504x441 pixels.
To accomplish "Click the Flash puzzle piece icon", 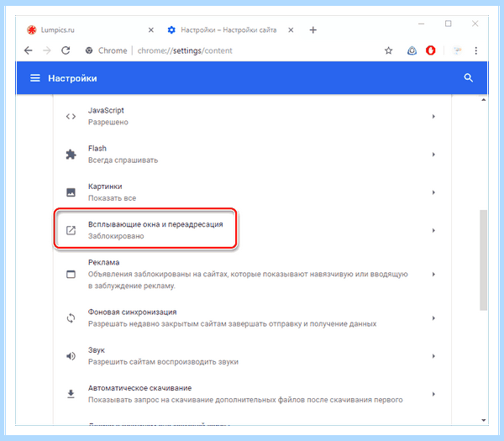I will click(x=71, y=155).
